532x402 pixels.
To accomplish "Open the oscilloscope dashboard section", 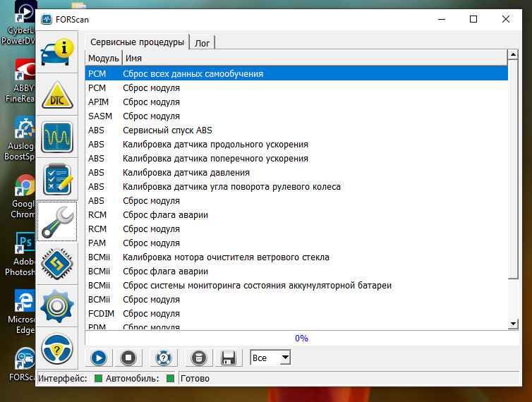I will (x=57, y=137).
